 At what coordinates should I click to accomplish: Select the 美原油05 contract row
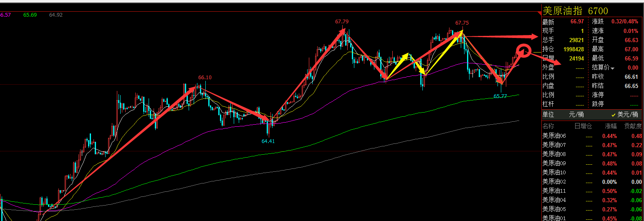pyautogui.click(x=592, y=209)
